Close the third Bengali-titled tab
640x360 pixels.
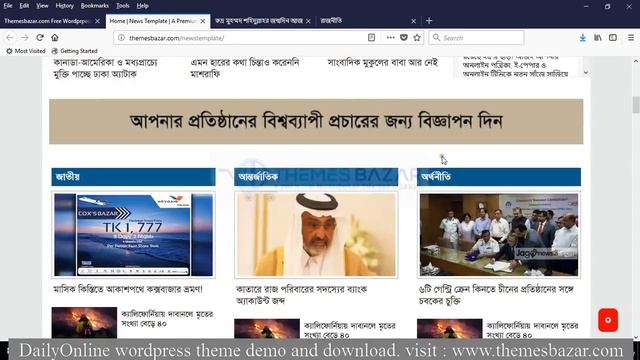(308, 21)
